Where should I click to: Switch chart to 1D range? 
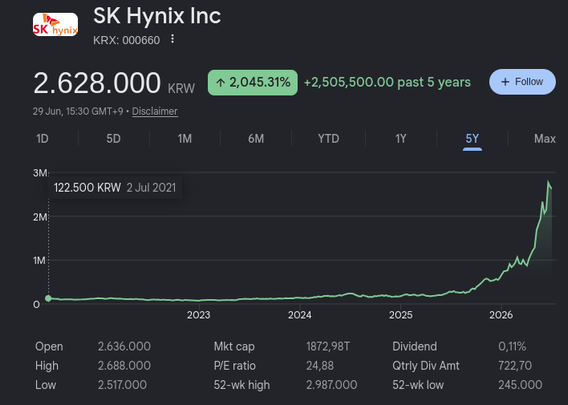(42, 139)
